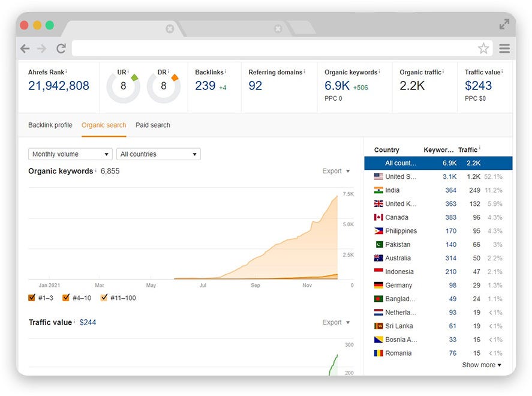Select the All countries highlighted row

coord(438,163)
